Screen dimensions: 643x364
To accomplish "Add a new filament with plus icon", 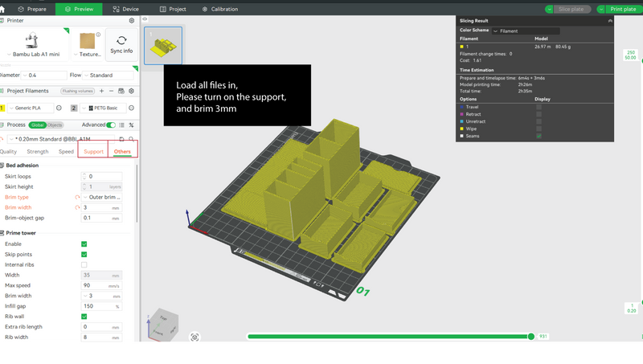I will (x=102, y=91).
